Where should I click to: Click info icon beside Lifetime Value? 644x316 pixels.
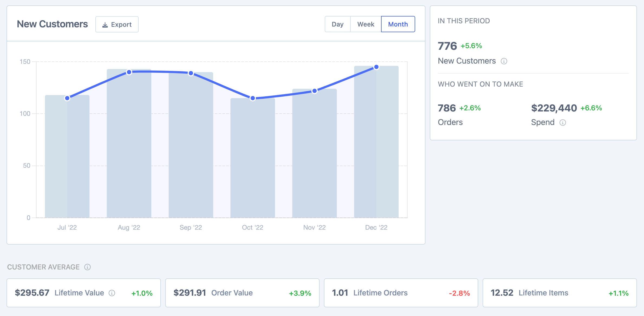(112, 293)
